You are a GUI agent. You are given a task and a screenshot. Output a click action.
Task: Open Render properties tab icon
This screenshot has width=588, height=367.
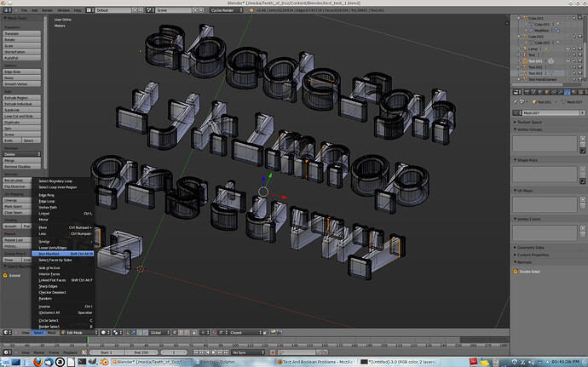(x=527, y=92)
